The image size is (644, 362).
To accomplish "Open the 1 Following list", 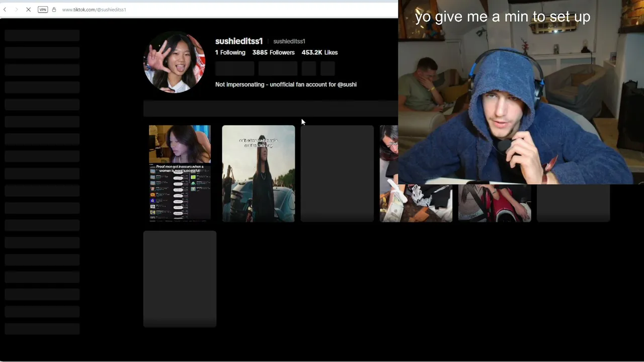I will [x=230, y=52].
